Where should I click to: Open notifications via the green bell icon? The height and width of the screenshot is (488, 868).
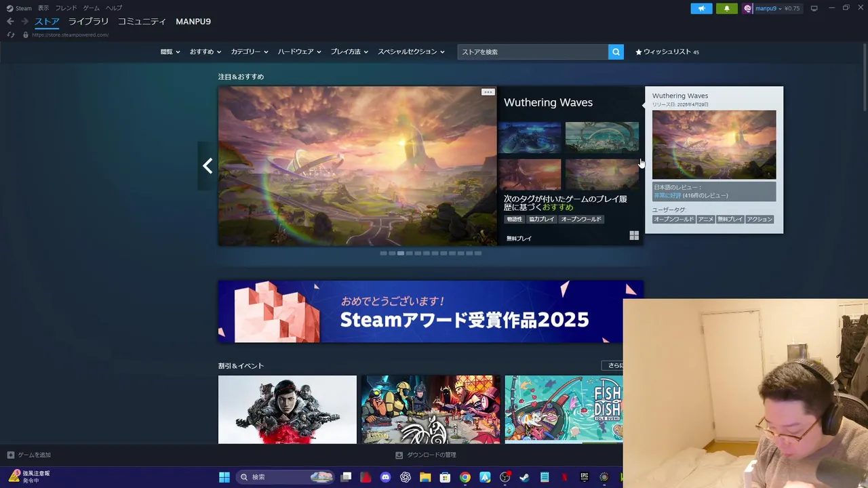tap(726, 8)
